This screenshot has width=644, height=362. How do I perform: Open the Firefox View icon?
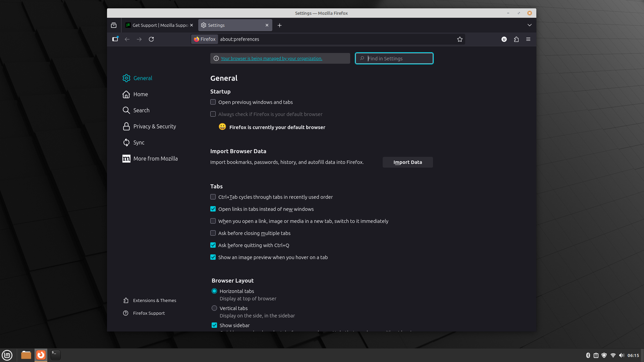114,25
